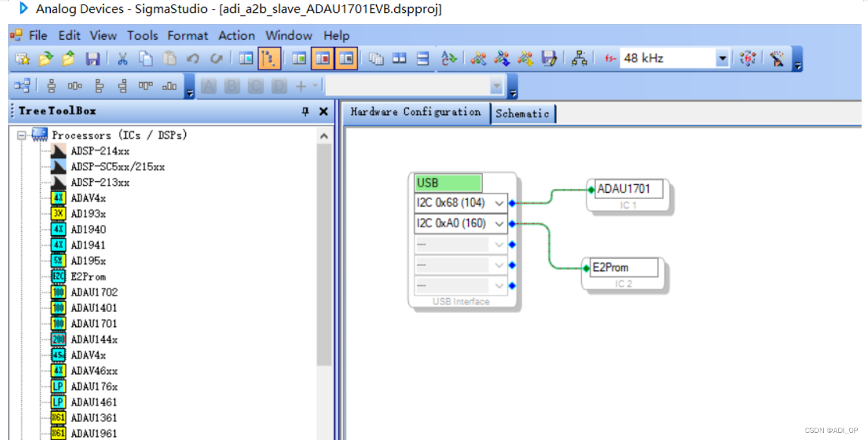Click the Link Compile icon with yellow arrow

point(526,58)
